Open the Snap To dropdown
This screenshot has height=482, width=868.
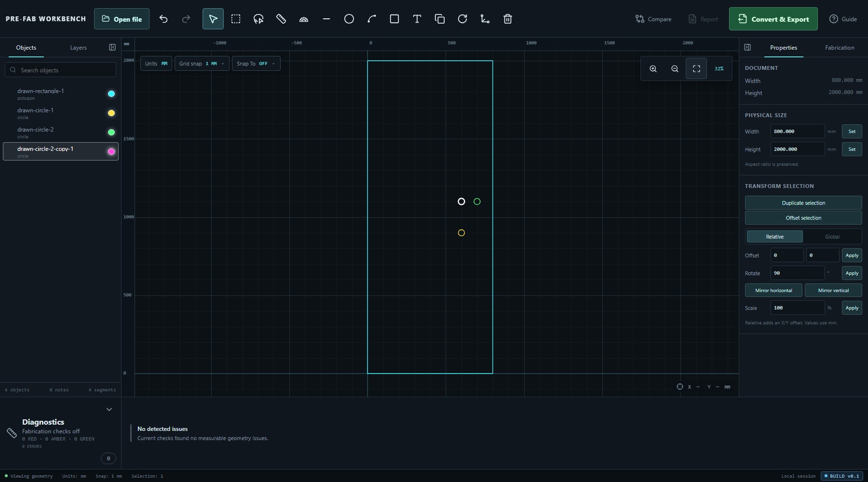(256, 64)
